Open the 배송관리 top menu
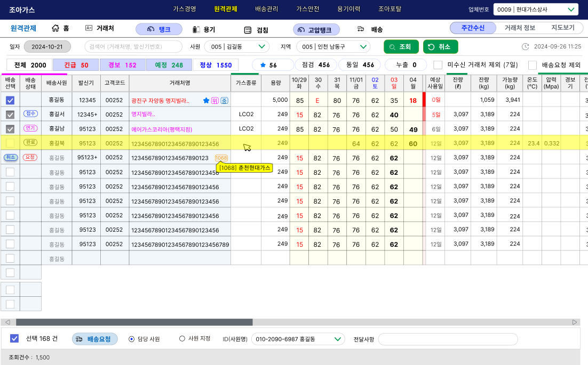The height and width of the screenshot is (365, 588). click(266, 9)
